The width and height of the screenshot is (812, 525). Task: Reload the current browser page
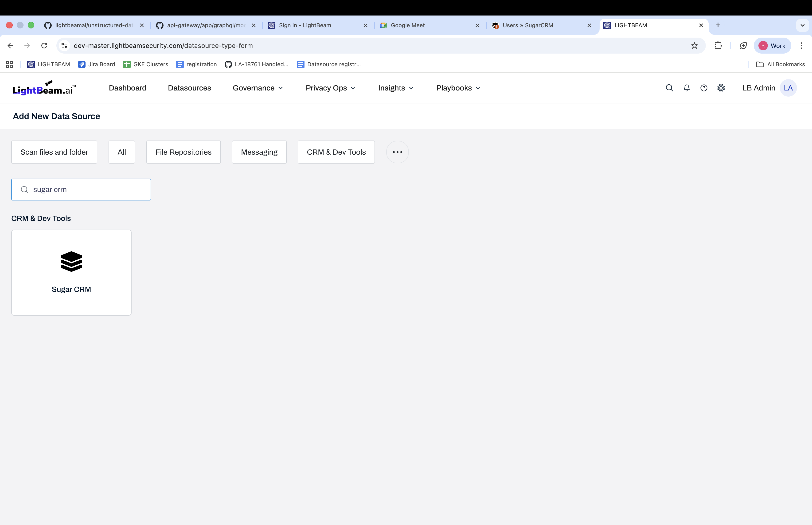click(x=44, y=46)
